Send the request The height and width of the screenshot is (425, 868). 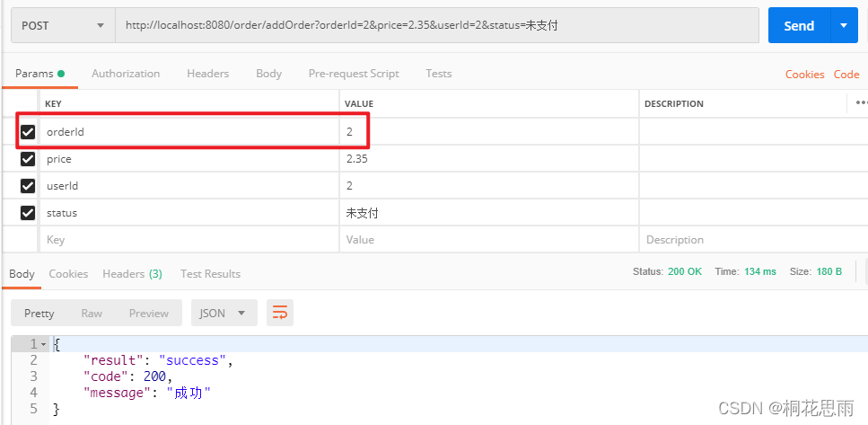pos(799,25)
